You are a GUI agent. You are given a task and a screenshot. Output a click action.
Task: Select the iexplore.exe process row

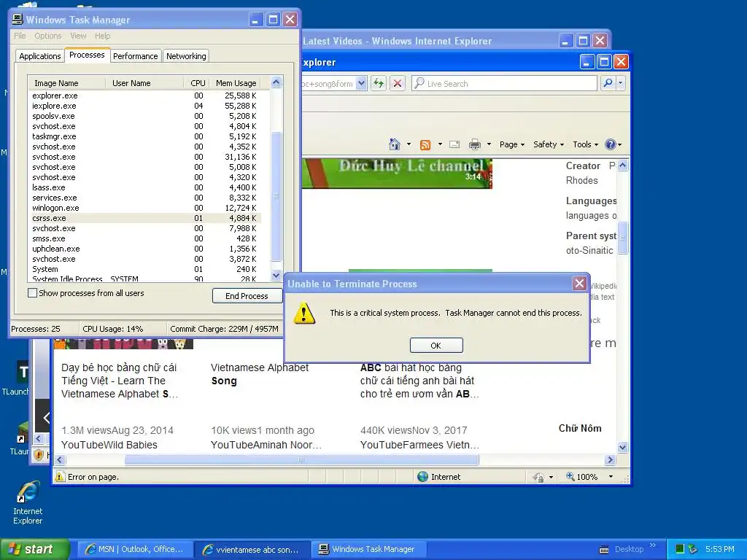pos(144,106)
